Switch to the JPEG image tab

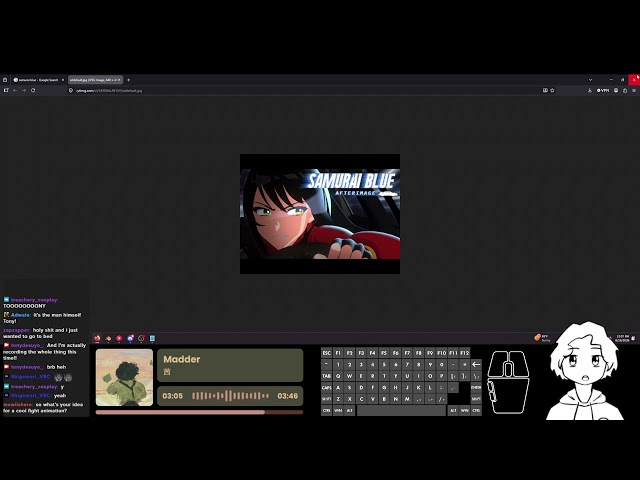(x=95, y=80)
